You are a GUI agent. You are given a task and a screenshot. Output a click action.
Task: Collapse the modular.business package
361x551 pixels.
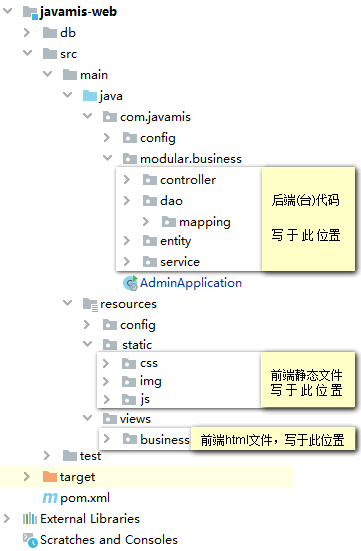click(x=108, y=158)
